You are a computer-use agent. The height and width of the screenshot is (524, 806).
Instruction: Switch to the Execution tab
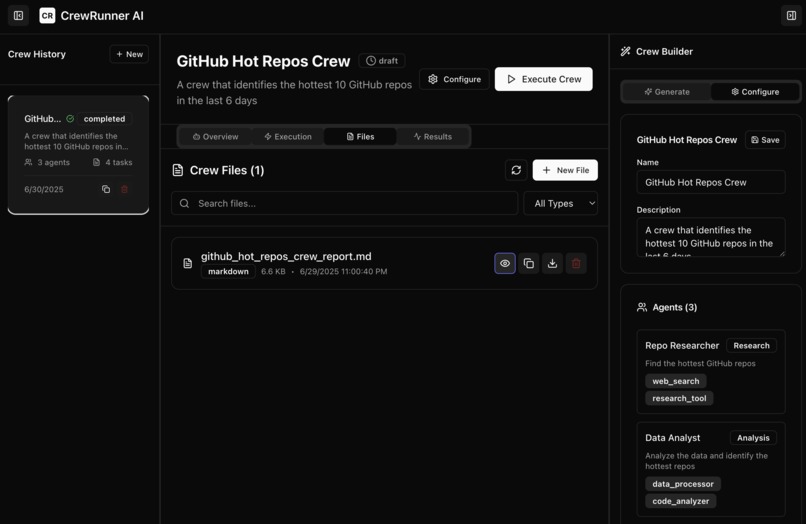288,136
